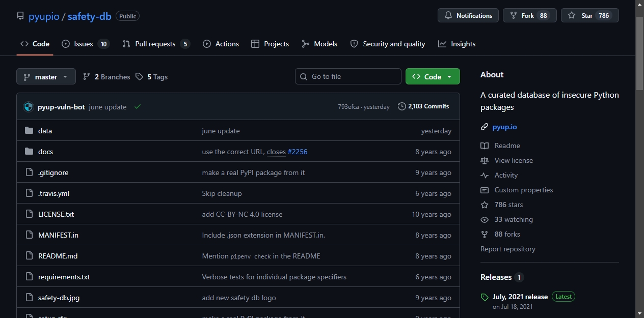Open Activity in About sidebar

[x=499, y=175]
